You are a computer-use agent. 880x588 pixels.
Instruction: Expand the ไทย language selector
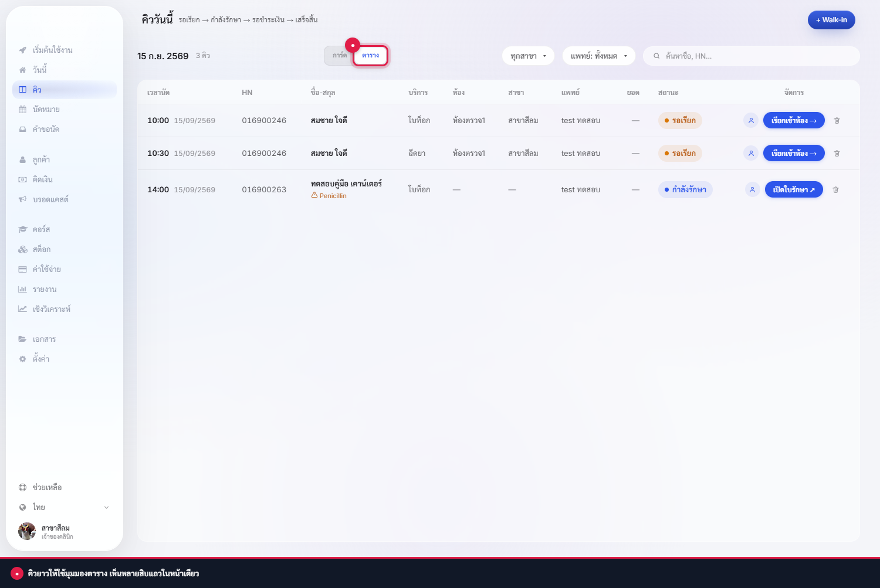pos(65,507)
